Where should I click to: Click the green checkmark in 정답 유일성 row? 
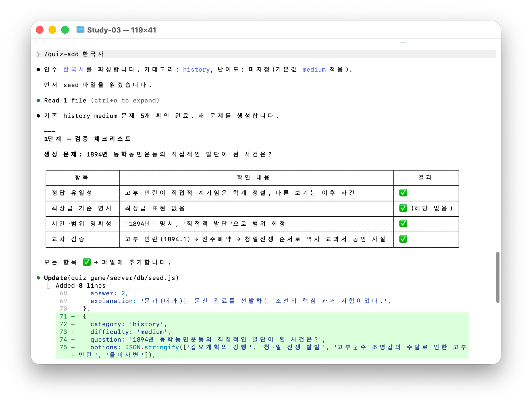tap(403, 193)
